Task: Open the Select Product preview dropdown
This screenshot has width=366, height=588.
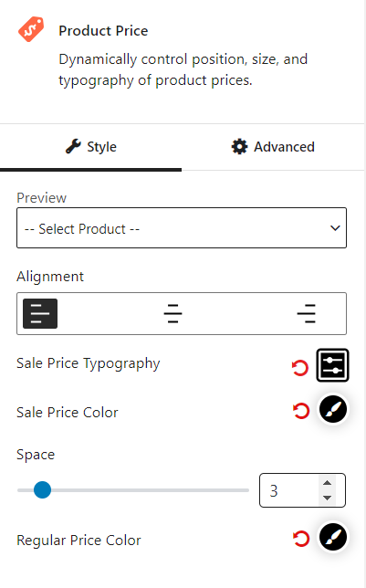Action: pos(182,228)
